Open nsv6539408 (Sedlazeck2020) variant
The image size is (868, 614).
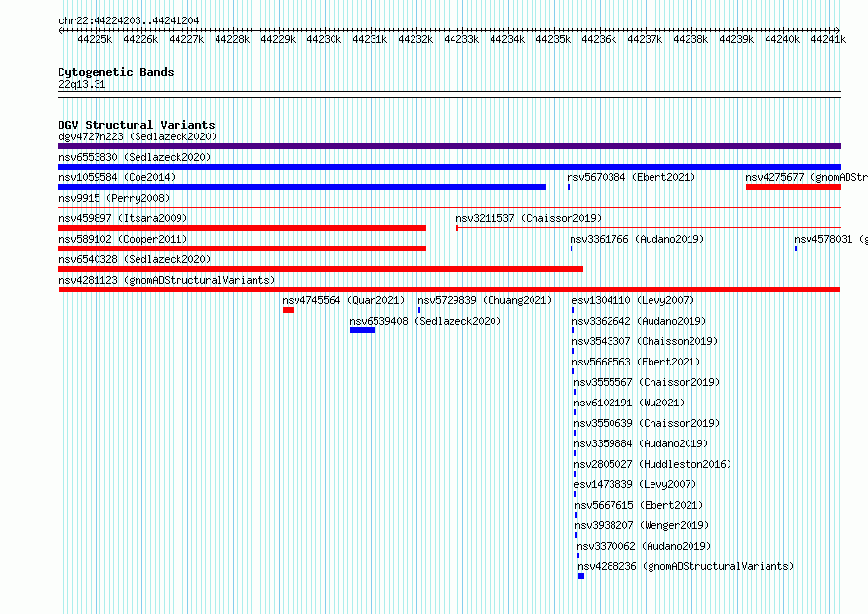[425, 321]
